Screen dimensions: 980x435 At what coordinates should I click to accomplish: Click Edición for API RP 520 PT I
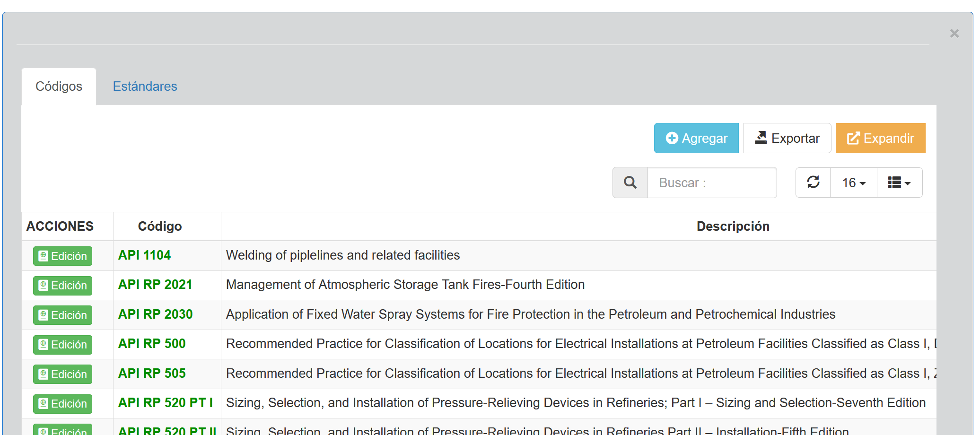(62, 404)
